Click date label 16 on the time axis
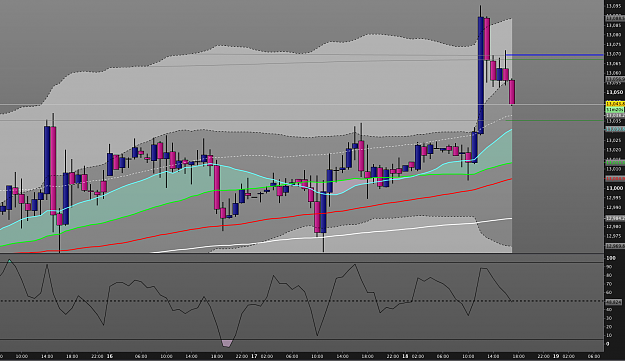Screen dimensions: 625x361 click(x=110, y=356)
